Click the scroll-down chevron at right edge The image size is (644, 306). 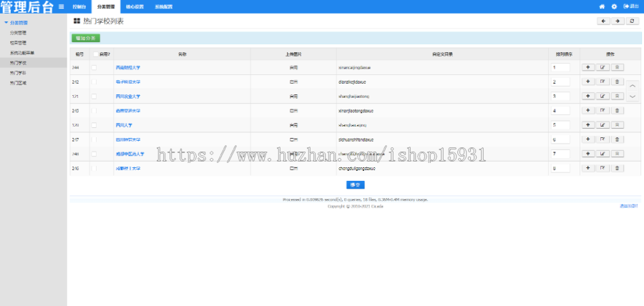(x=633, y=97)
